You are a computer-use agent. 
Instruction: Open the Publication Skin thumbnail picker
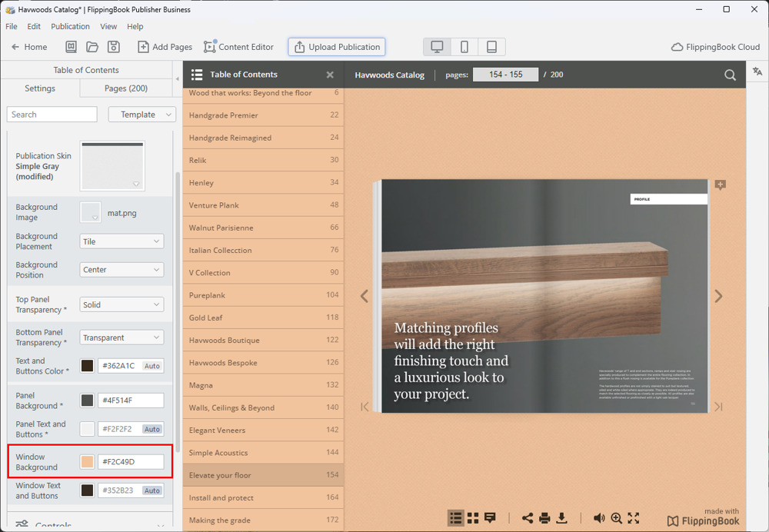click(x=112, y=166)
